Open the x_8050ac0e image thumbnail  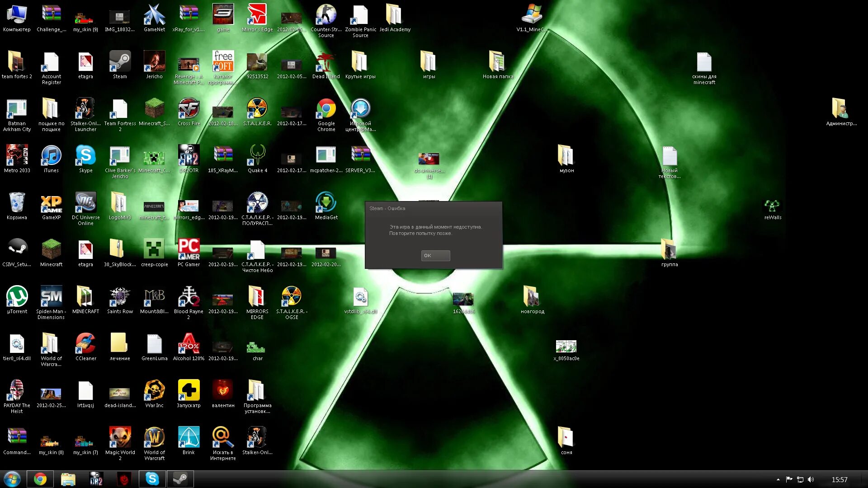click(x=566, y=347)
